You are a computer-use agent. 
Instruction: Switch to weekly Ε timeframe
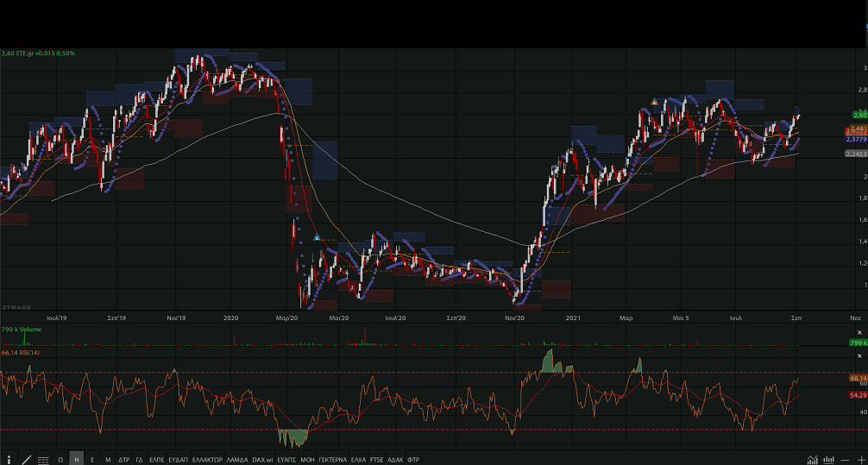pos(92,460)
